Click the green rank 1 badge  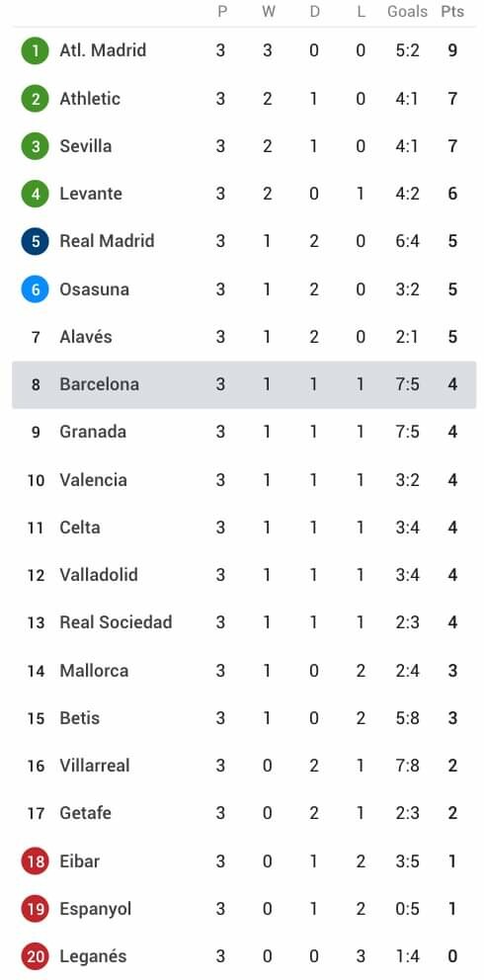click(35, 50)
